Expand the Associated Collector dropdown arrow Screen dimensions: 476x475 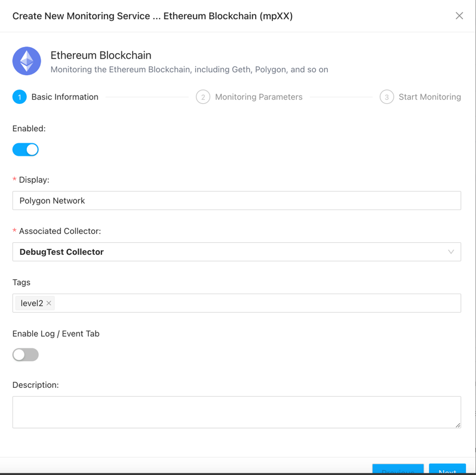tap(451, 252)
